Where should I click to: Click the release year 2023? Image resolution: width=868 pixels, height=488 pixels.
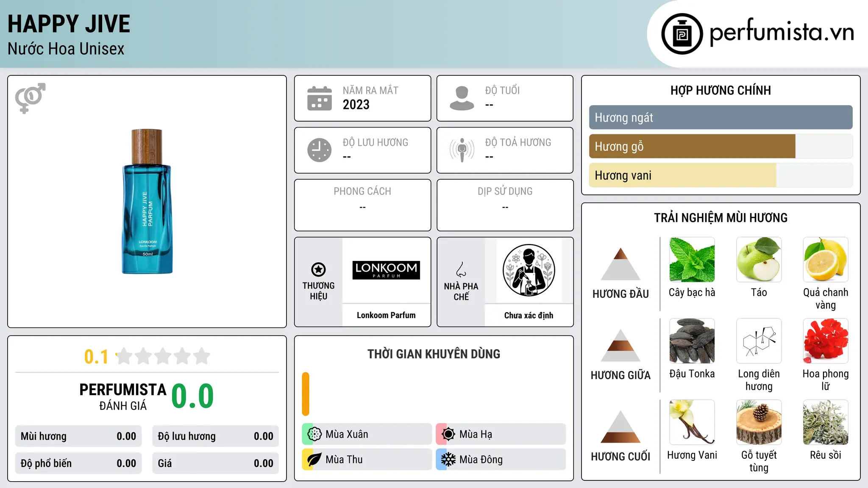point(356,105)
